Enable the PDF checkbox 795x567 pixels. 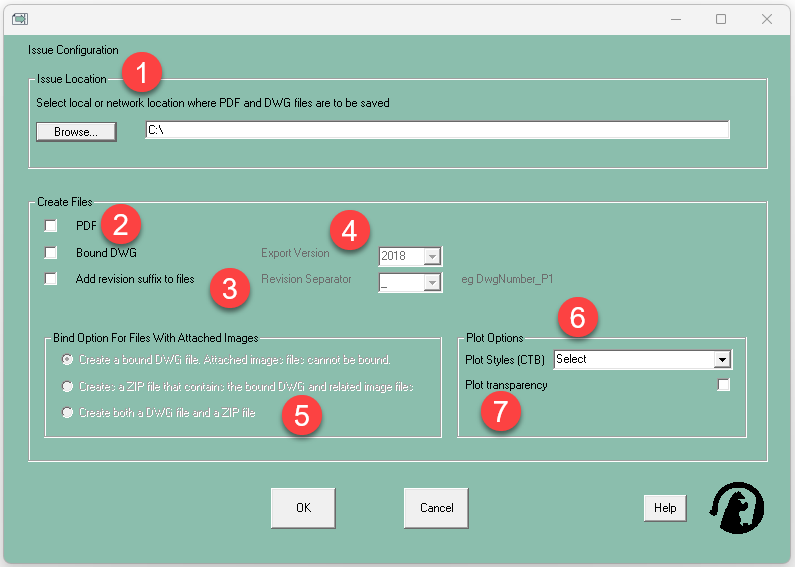pyautogui.click(x=51, y=226)
